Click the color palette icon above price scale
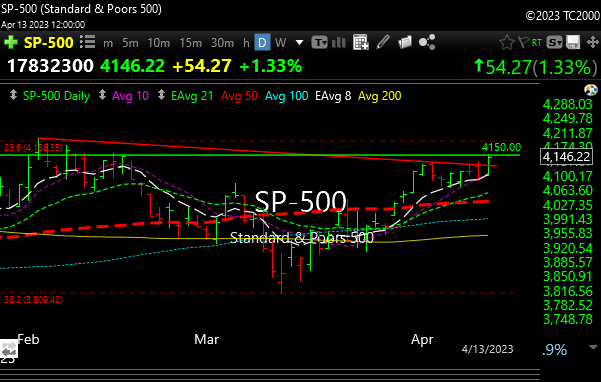The height and width of the screenshot is (382, 601). [591, 90]
